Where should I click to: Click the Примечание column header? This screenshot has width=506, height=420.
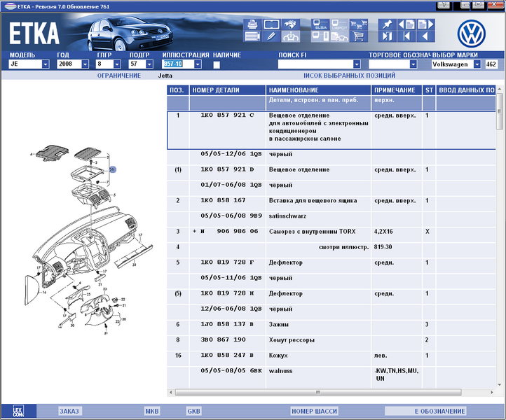click(397, 90)
